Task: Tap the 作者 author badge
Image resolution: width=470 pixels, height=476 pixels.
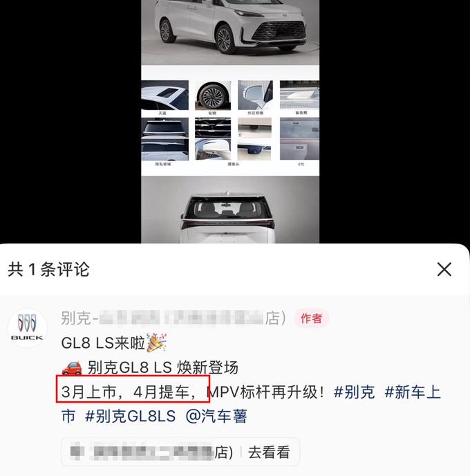Action: point(312,318)
